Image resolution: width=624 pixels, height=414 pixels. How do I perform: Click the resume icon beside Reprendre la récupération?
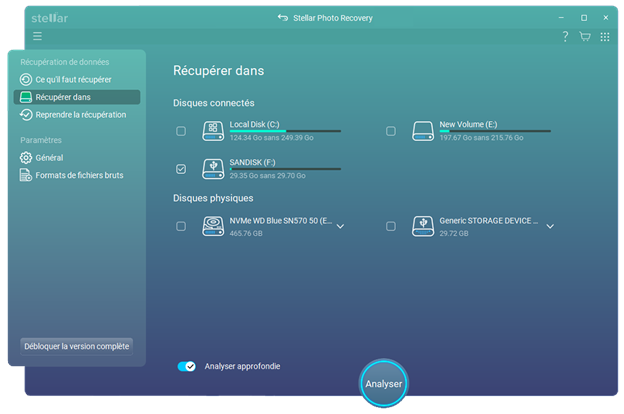tap(26, 115)
